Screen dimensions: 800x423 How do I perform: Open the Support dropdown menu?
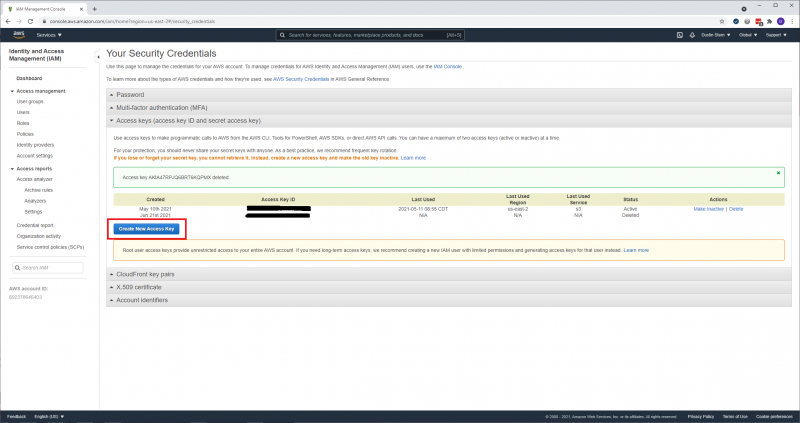point(776,35)
